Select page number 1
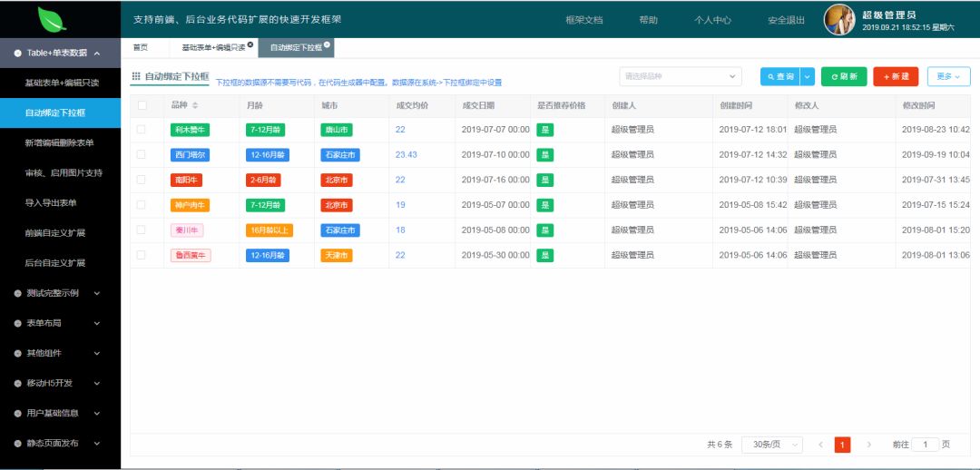The height and width of the screenshot is (470, 980). 842,445
